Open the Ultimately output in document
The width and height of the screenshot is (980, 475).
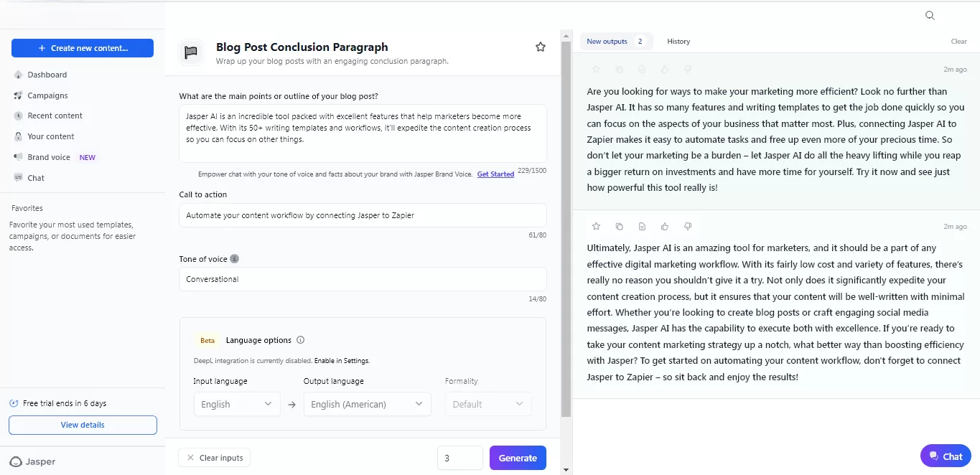tap(642, 227)
